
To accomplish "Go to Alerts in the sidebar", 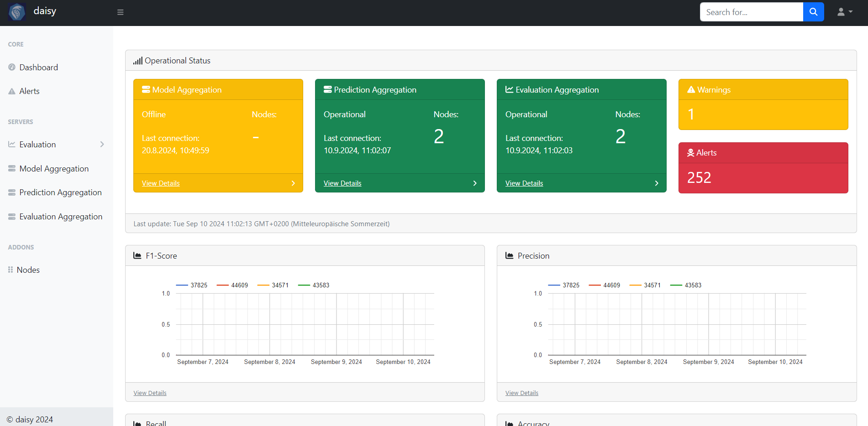I will [x=29, y=91].
